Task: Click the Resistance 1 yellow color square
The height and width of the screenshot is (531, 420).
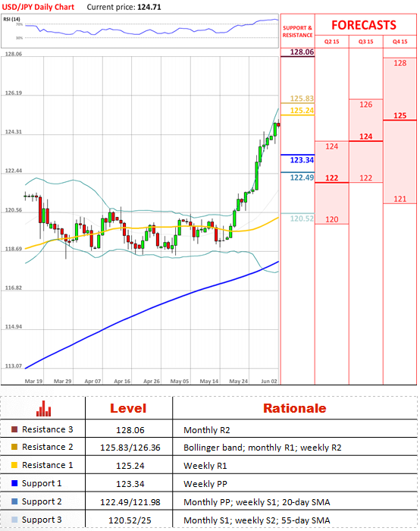Action: click(14, 465)
